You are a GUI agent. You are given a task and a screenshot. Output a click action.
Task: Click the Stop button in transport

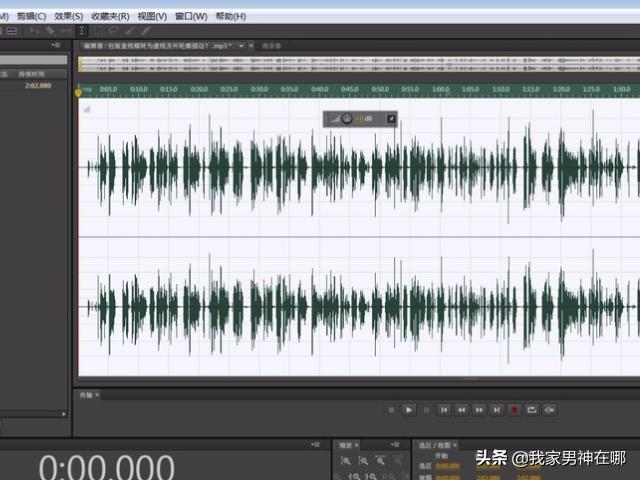pos(392,409)
